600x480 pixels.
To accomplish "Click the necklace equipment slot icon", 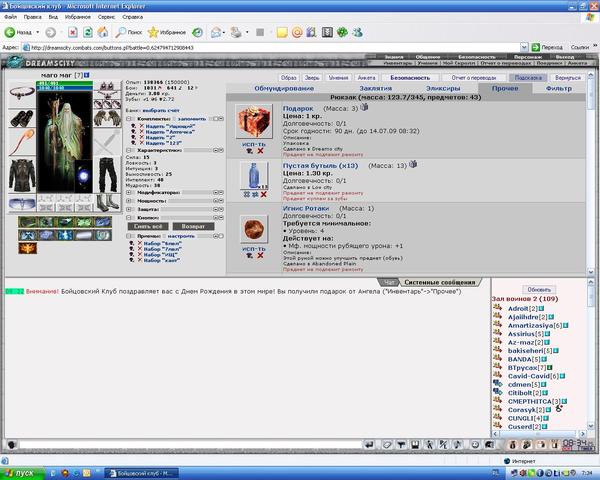I will click(22, 93).
